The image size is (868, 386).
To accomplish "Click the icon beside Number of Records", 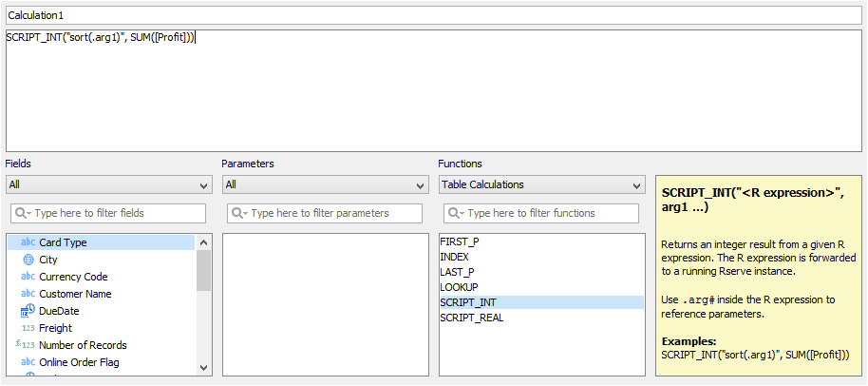I will pos(26,345).
